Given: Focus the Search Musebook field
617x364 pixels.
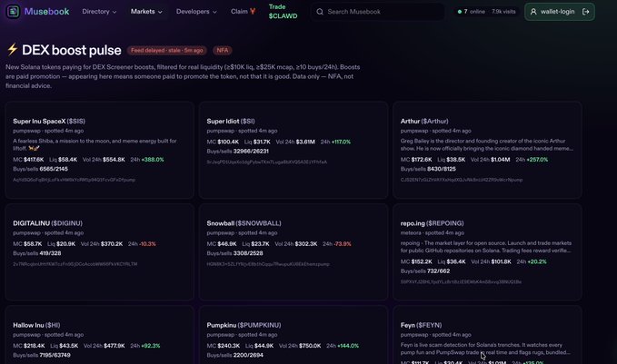Looking at the screenshot, I should click(x=378, y=12).
